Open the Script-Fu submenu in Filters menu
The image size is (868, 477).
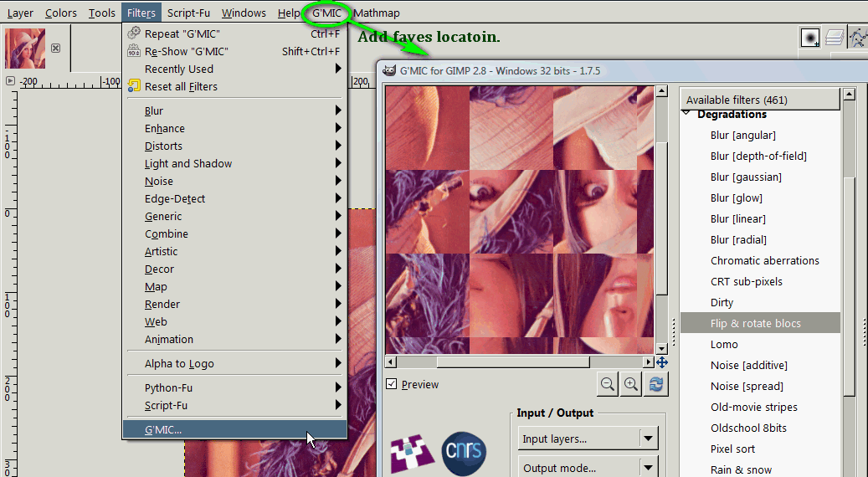pos(236,406)
